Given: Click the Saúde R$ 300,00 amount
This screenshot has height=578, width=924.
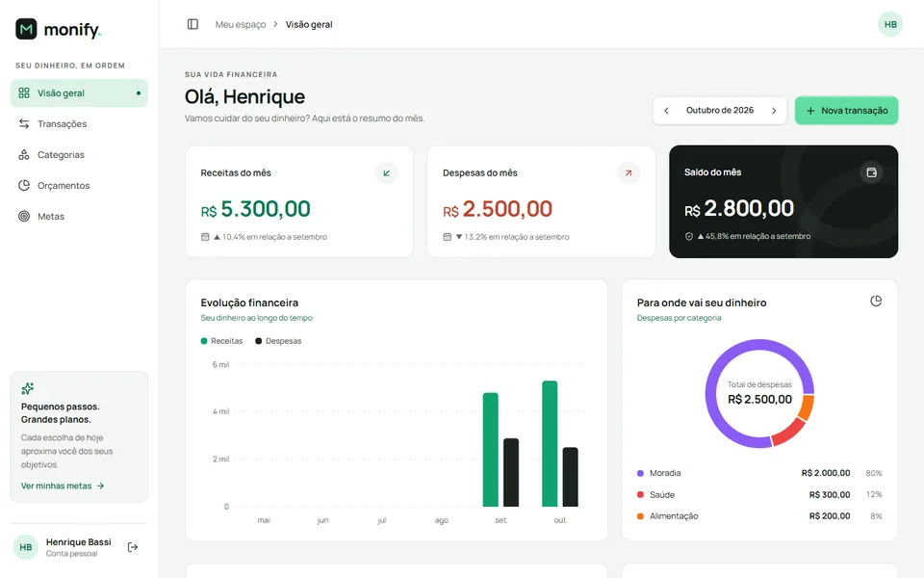Looking at the screenshot, I should [830, 495].
